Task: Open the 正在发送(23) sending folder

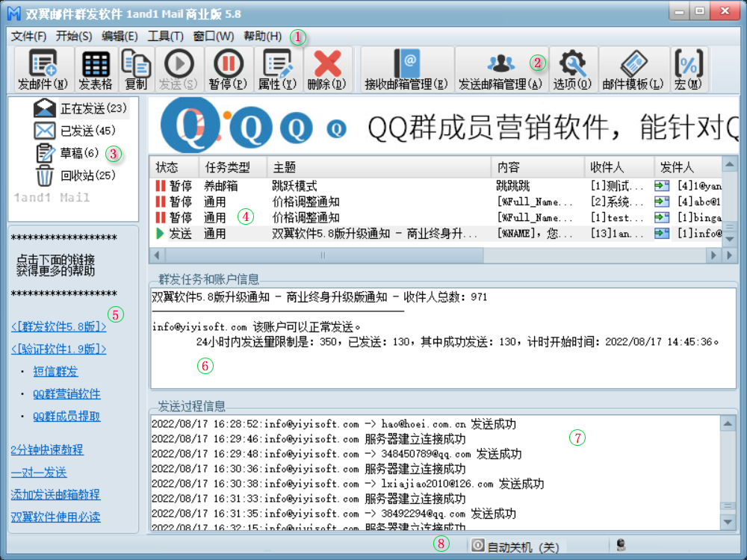Action: [x=80, y=108]
